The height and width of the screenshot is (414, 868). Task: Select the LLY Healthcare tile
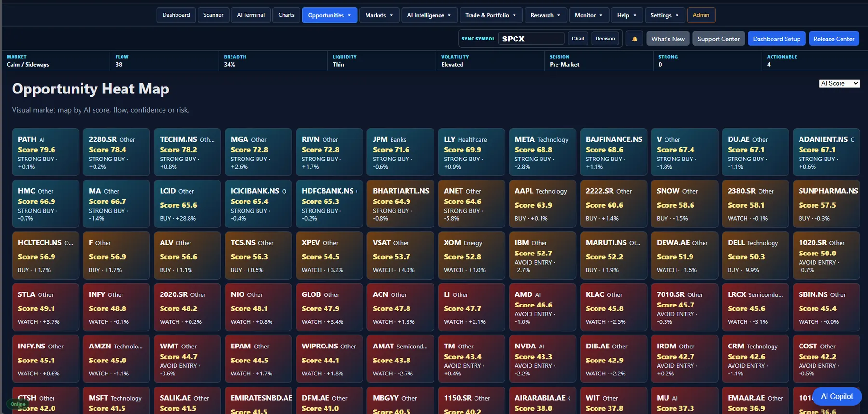coord(472,152)
